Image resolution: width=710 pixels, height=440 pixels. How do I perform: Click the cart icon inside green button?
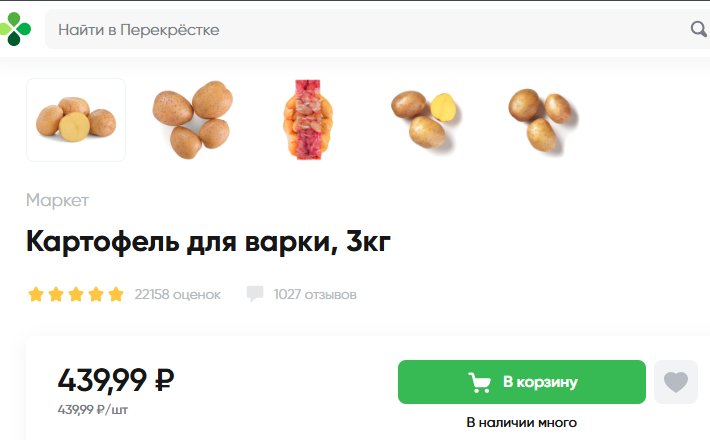pyautogui.click(x=480, y=383)
